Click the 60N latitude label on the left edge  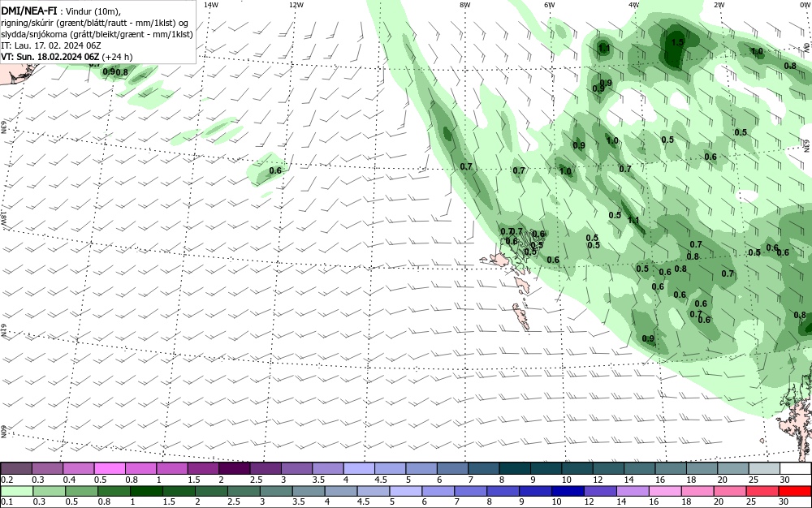click(x=3, y=432)
